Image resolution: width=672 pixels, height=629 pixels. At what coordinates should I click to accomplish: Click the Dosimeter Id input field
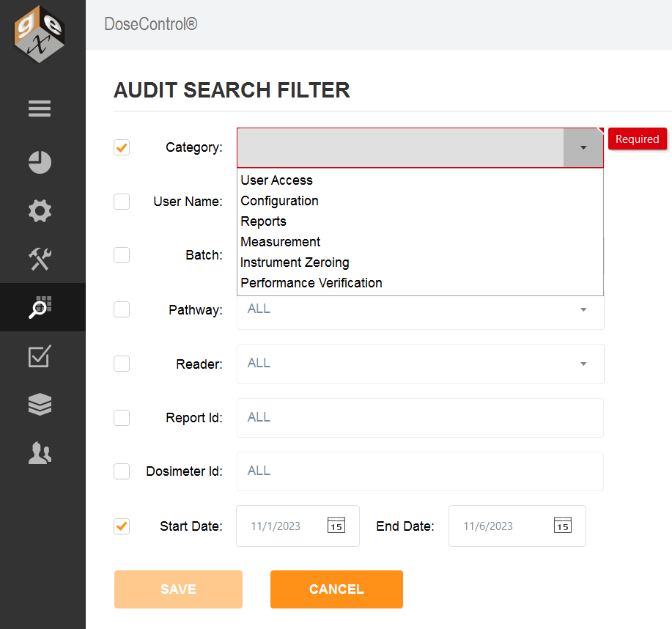420,471
